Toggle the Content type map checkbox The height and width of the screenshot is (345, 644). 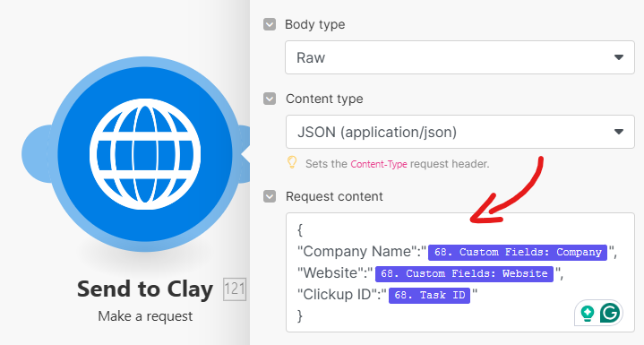[270, 99]
